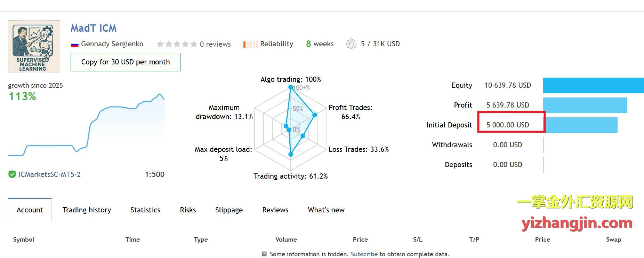Open the ICMarketsSC-MT5-2 server link
Screen dimensions: 644x258
49,174
